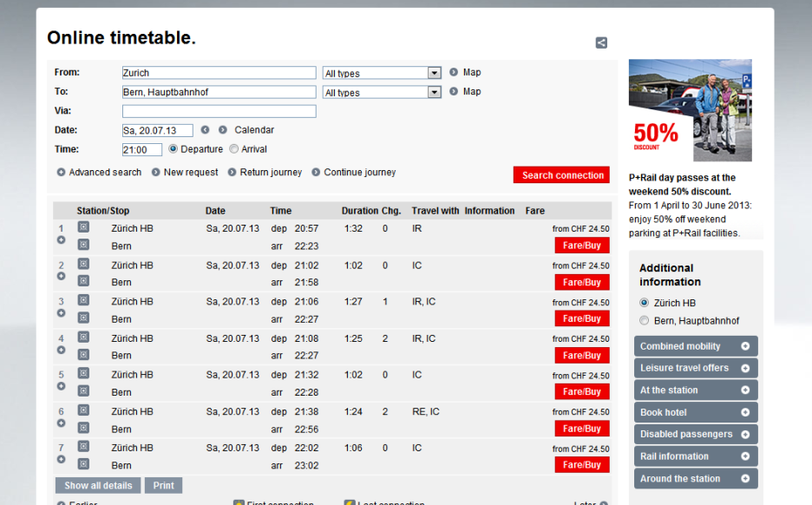This screenshot has width=812, height=505.
Task: Expand details for connection 1
Action: [61, 239]
